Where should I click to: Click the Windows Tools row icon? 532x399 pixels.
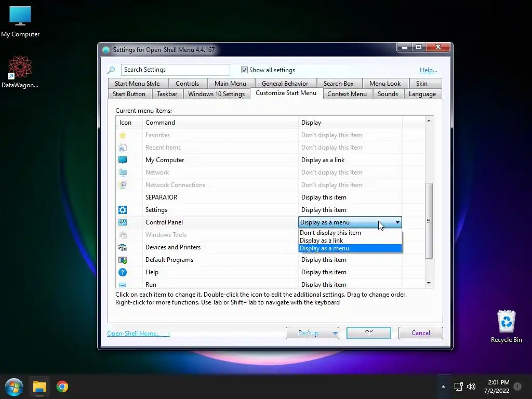click(123, 235)
